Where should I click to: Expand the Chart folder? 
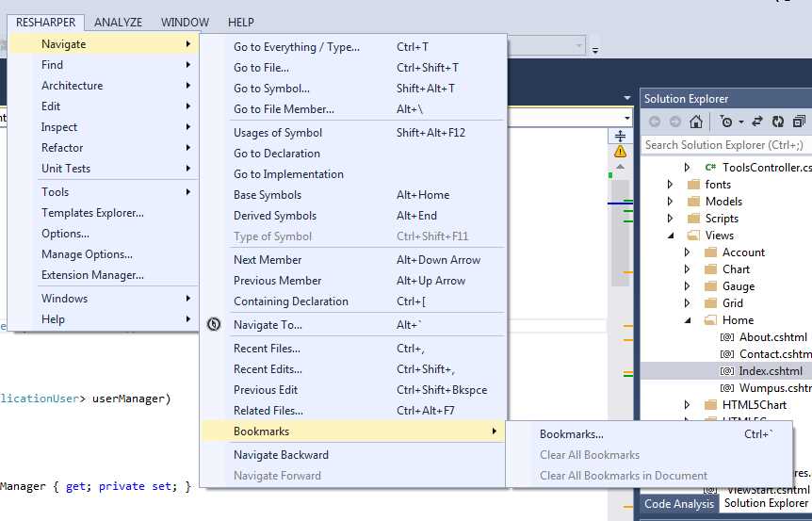[x=688, y=269]
